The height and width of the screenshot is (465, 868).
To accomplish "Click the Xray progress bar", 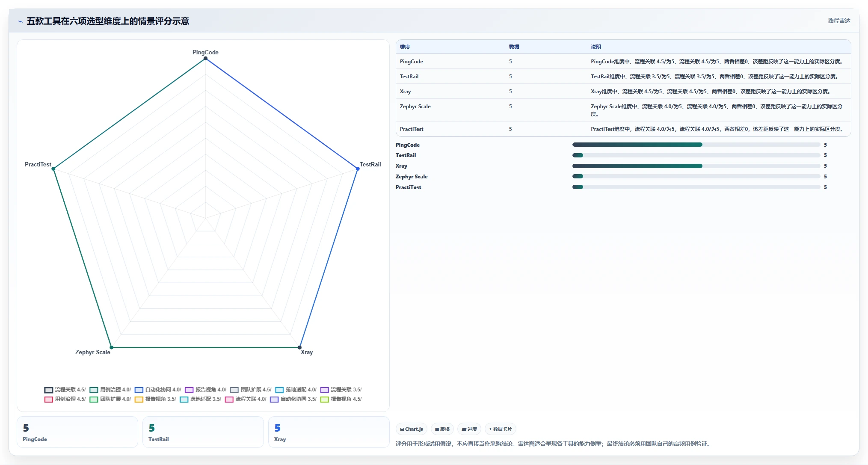I will (696, 166).
